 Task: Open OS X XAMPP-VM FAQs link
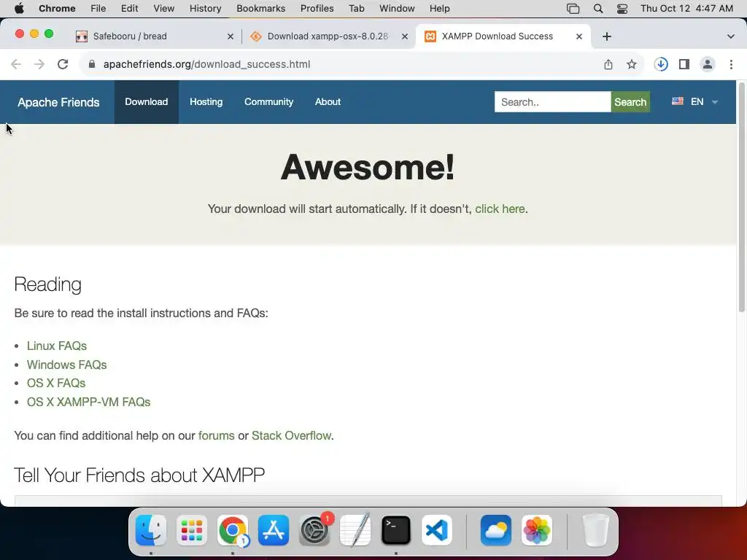(x=88, y=402)
